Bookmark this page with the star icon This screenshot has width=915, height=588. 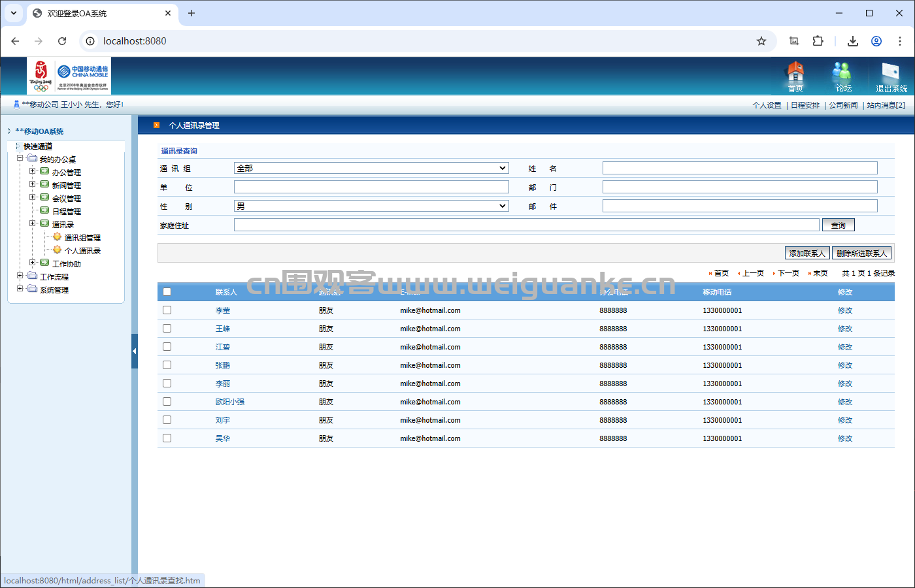[x=761, y=41]
